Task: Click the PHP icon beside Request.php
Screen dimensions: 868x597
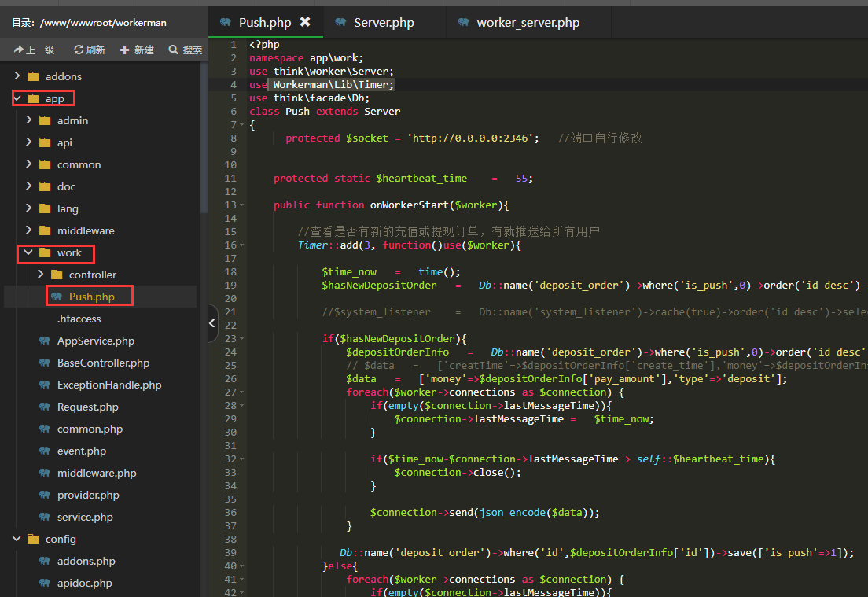Action: [x=45, y=407]
